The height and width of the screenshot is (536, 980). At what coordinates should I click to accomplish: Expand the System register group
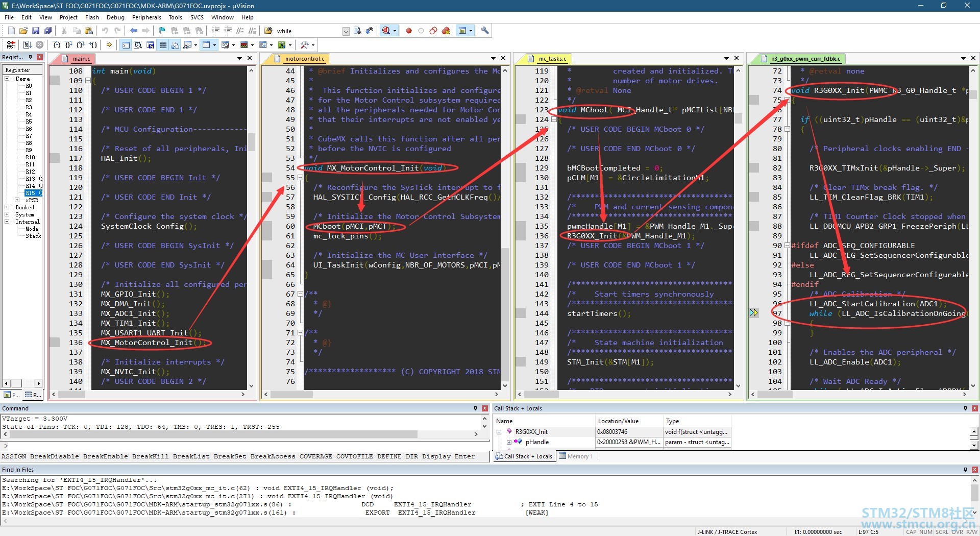(x=7, y=214)
